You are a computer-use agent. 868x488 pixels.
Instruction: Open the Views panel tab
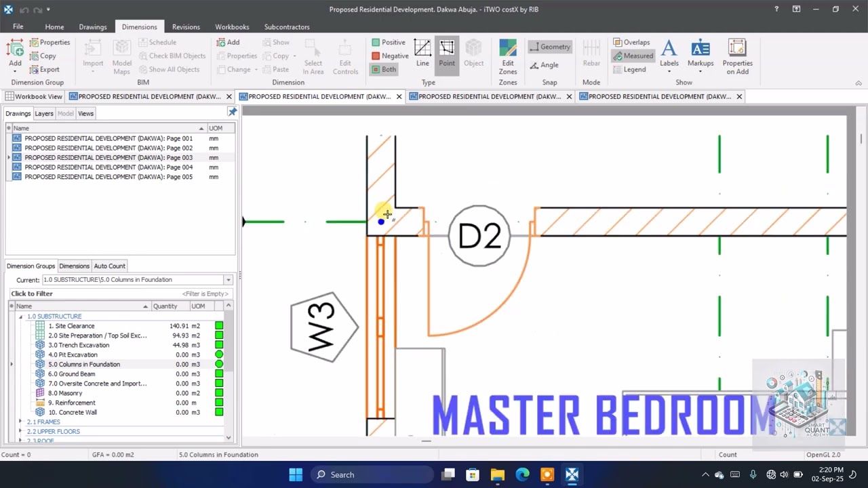(85, 113)
